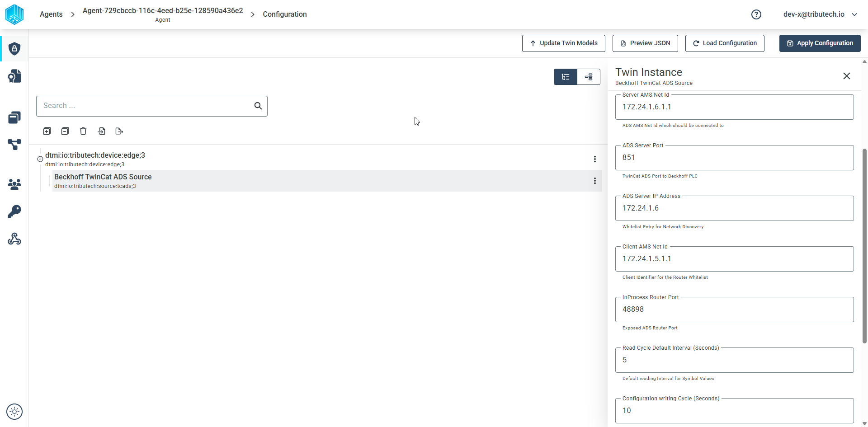
Task: Click the scrollbar up arrow
Action: coord(864,62)
